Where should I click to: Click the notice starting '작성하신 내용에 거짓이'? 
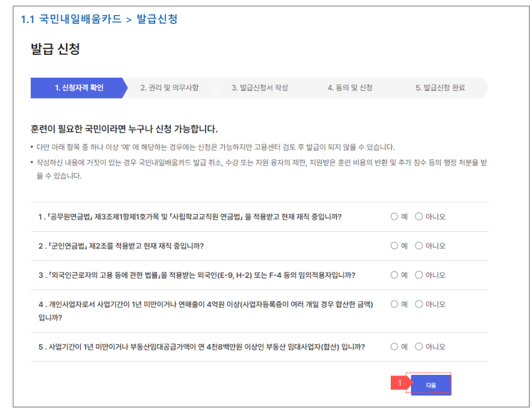261,169
